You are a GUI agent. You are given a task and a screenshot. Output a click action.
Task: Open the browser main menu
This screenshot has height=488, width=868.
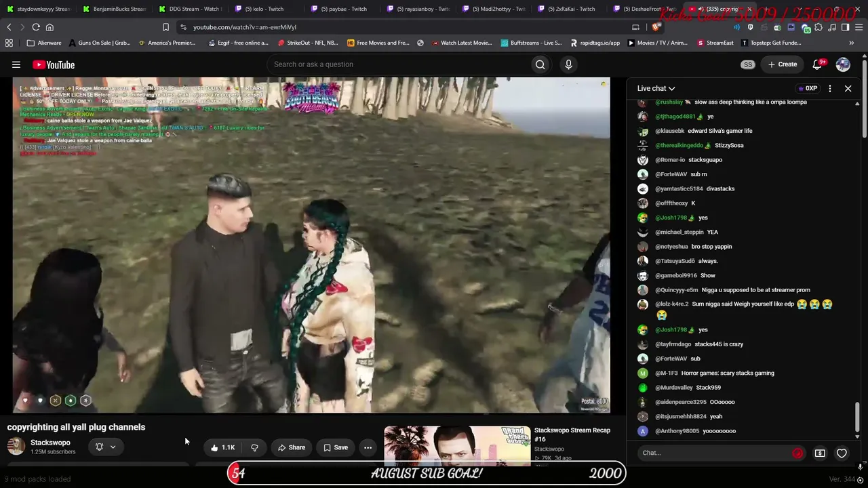[859, 27]
